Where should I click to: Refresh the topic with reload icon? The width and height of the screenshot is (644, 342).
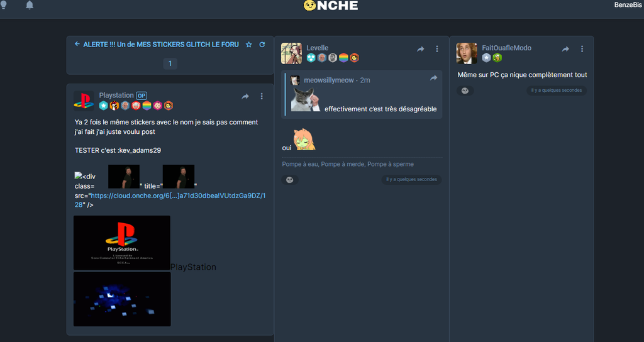(262, 45)
